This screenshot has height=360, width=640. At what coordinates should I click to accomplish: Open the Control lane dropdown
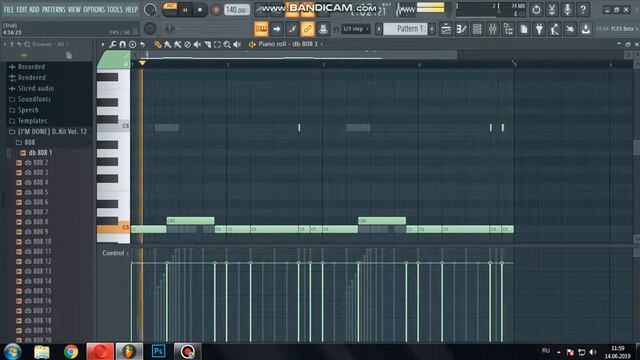[116, 253]
